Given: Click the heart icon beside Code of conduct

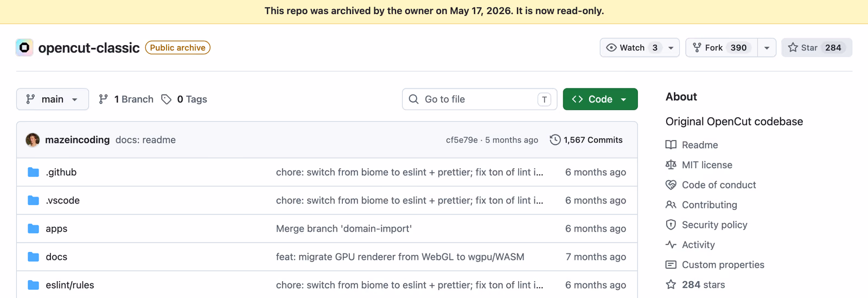Looking at the screenshot, I should pyautogui.click(x=671, y=185).
